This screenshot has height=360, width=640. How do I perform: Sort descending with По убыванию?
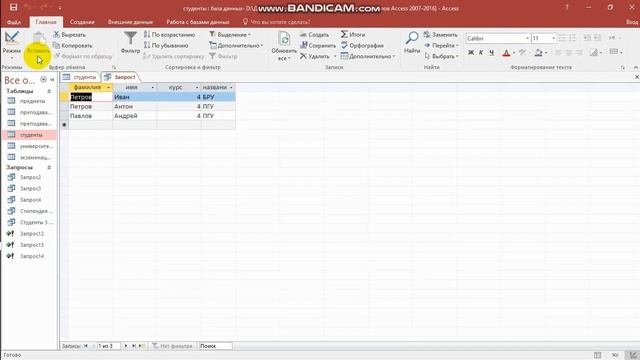tap(166, 46)
